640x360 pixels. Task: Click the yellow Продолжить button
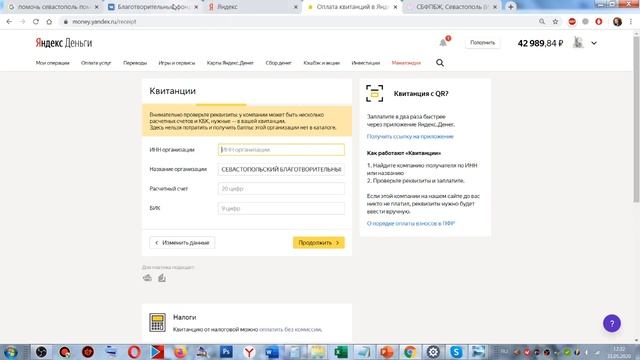pyautogui.click(x=318, y=242)
